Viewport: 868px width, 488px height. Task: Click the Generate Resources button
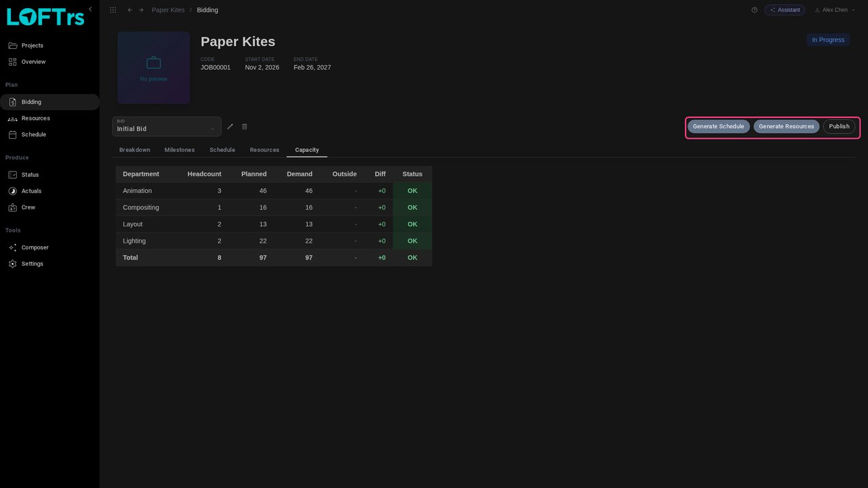(x=786, y=127)
